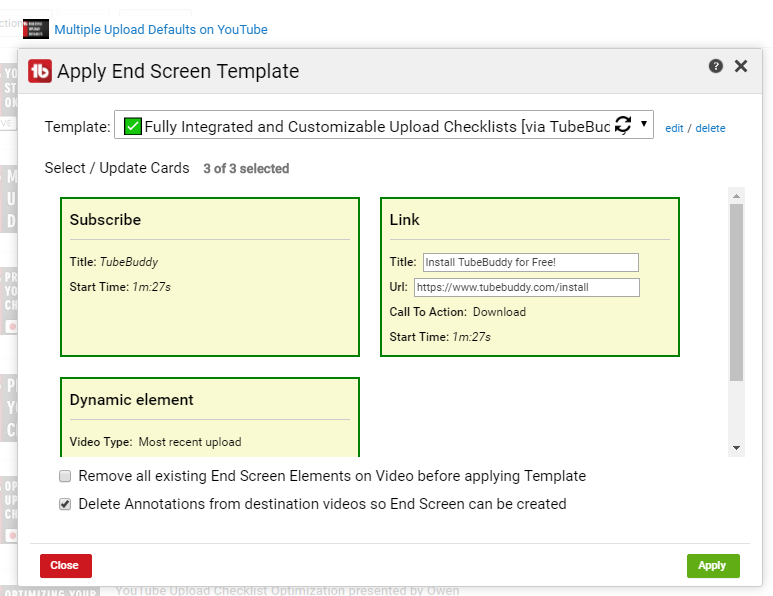Image resolution: width=773 pixels, height=596 pixels.
Task: Close the dialog with the X icon
Action: click(741, 66)
